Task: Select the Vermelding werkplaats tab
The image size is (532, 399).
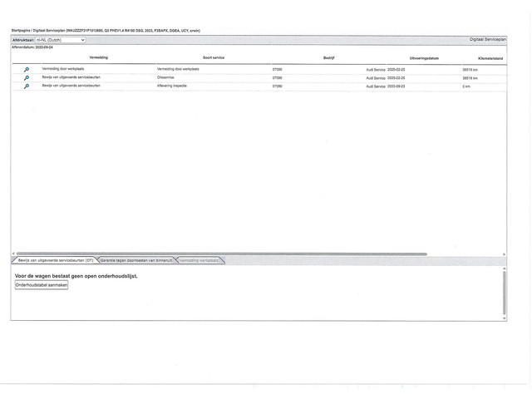Action: [x=199, y=260]
